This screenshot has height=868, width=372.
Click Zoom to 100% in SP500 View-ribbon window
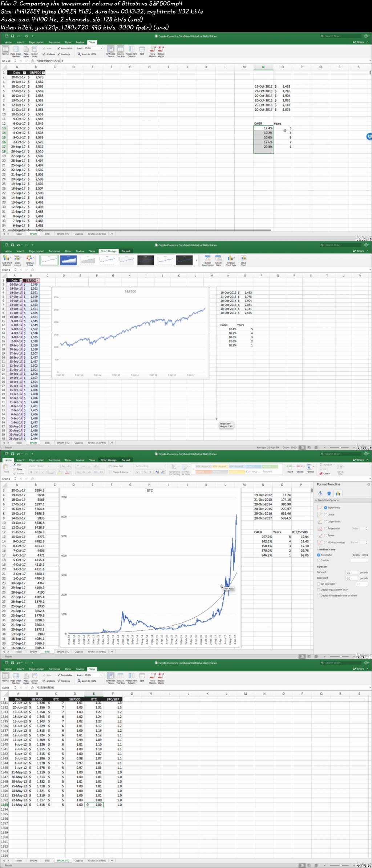[x=87, y=54]
